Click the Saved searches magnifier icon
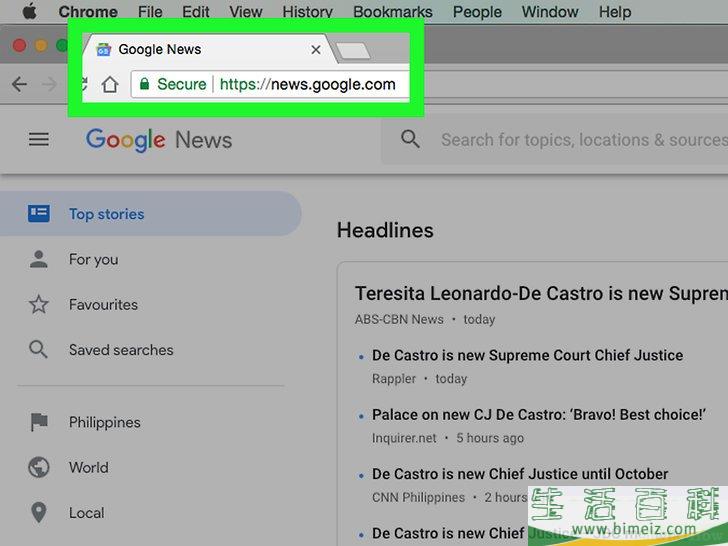The image size is (728, 546). tap(38, 350)
